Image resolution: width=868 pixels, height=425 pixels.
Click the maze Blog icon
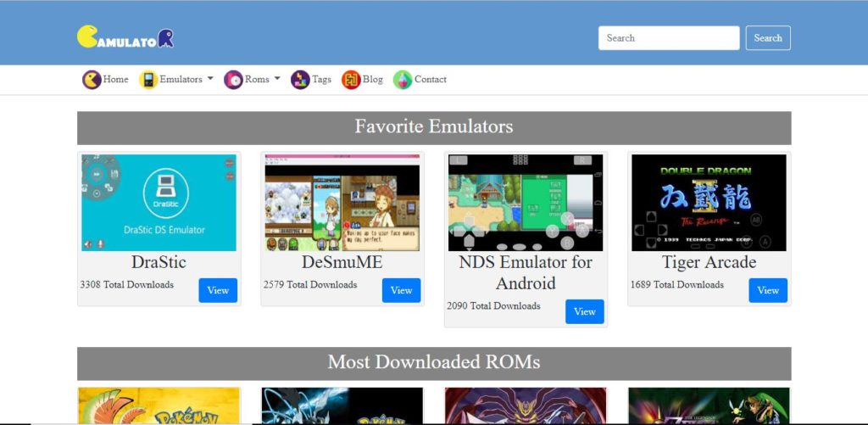[351, 80]
